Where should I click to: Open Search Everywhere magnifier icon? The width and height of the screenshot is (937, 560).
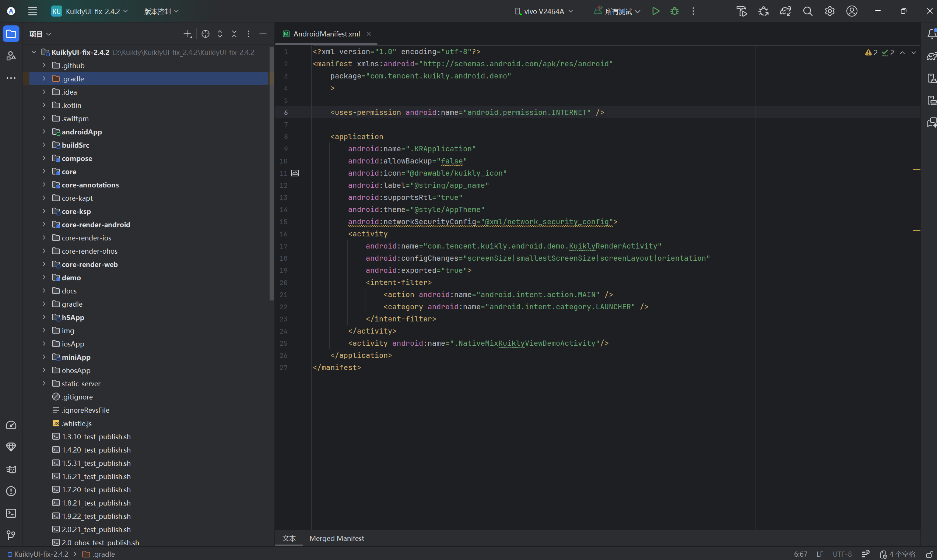(x=807, y=11)
